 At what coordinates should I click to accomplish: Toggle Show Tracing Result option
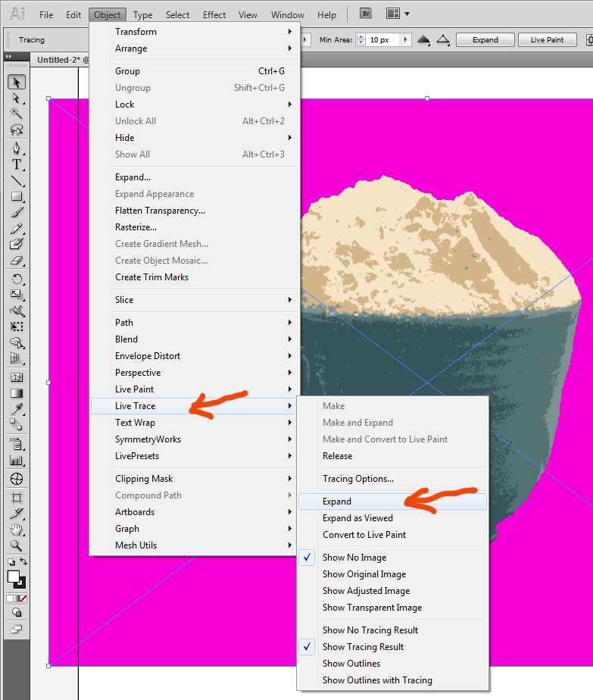(x=363, y=647)
